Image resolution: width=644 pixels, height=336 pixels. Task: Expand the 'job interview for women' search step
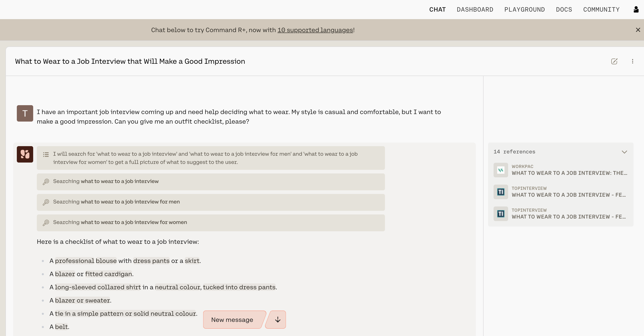tap(210, 222)
